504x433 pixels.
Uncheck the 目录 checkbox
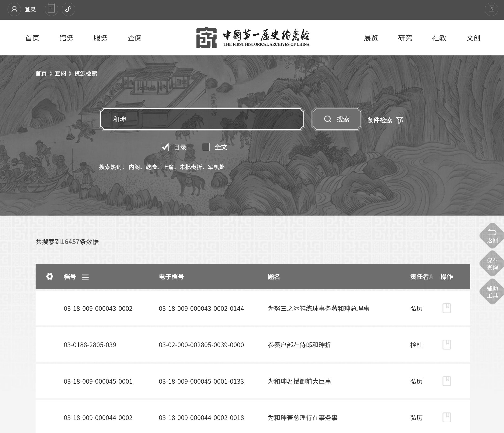[x=165, y=147]
